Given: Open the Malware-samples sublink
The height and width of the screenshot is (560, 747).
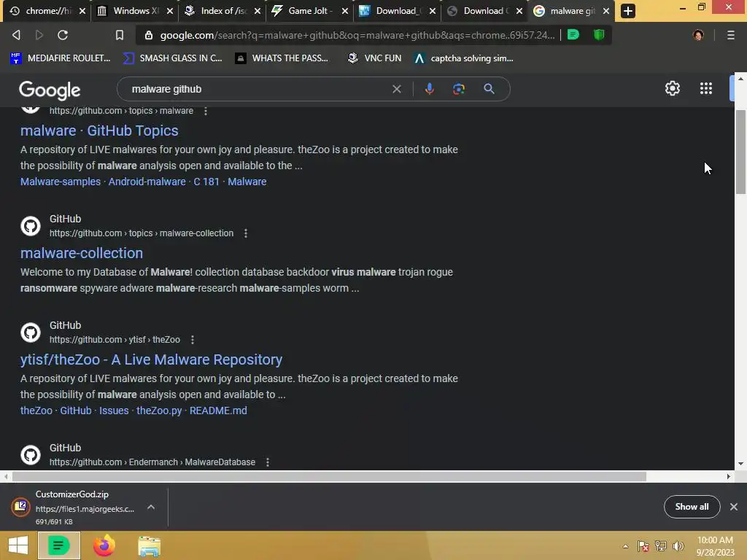Looking at the screenshot, I should 61,182.
